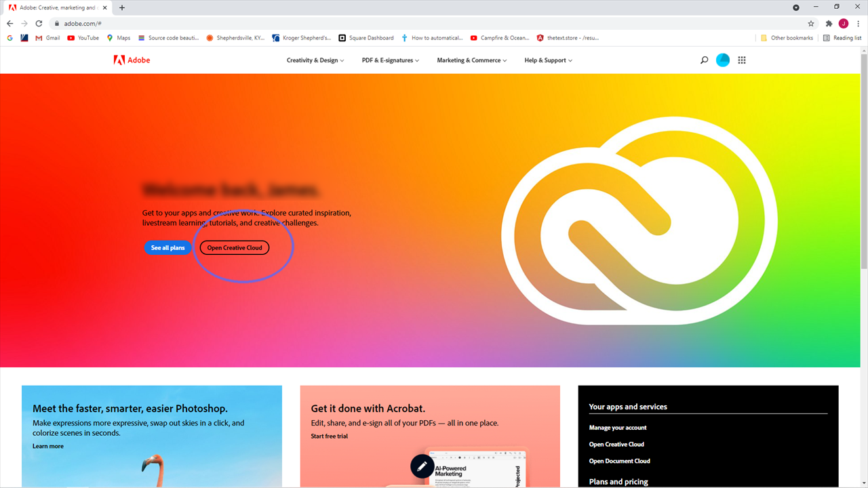Open the Campfire & Ocean bookmark

(x=499, y=38)
